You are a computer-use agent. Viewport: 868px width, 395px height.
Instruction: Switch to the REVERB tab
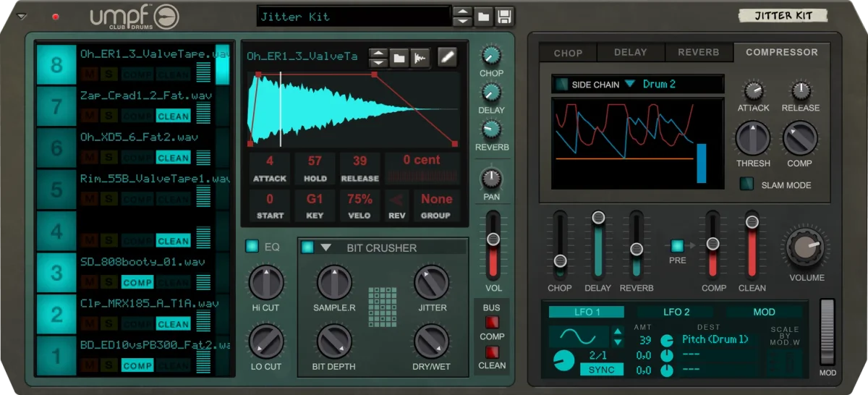point(698,52)
